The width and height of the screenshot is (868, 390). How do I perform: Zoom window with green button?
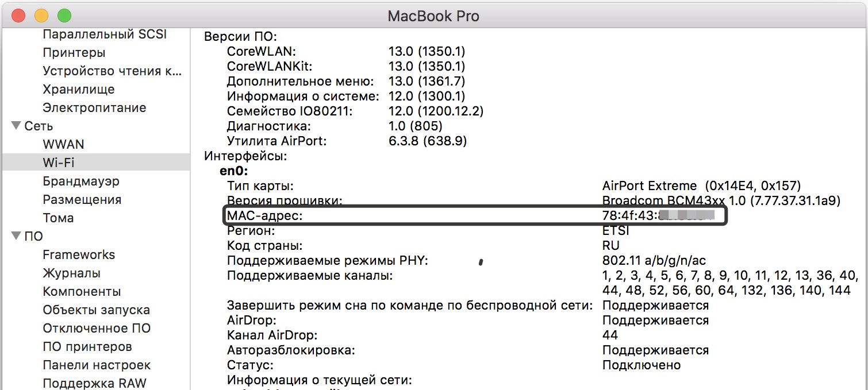point(64,16)
